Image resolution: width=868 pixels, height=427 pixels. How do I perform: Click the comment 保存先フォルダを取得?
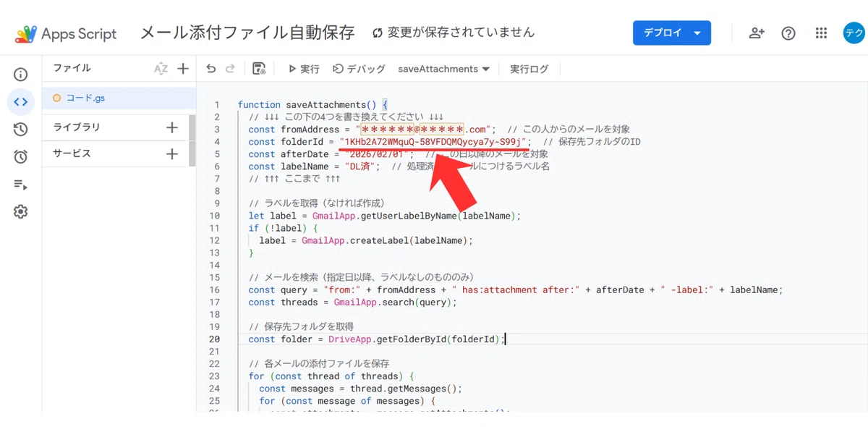tap(301, 326)
